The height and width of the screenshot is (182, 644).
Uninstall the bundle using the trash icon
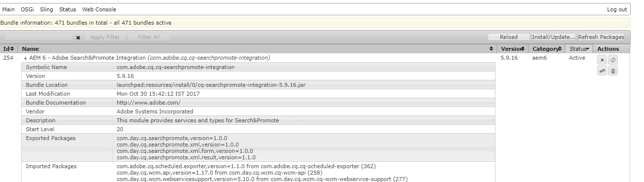613,71
